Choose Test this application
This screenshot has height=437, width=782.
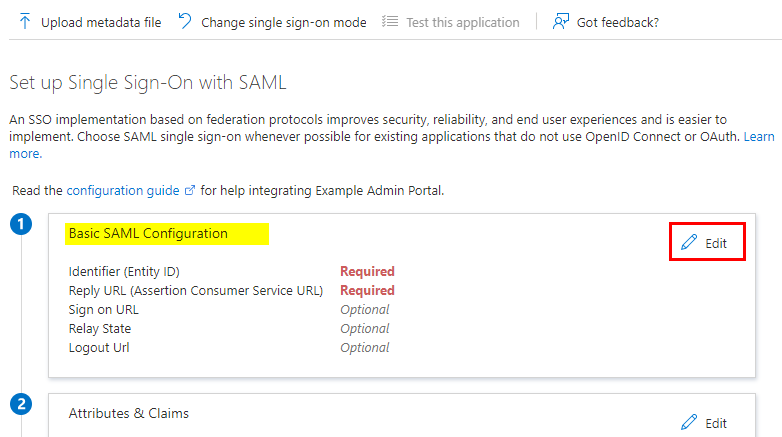[x=451, y=22]
